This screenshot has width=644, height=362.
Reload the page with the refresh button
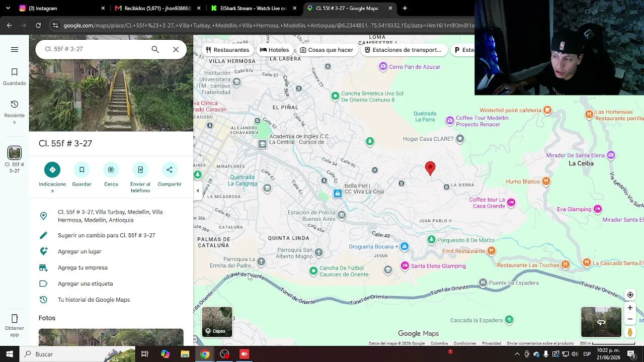click(38, 25)
